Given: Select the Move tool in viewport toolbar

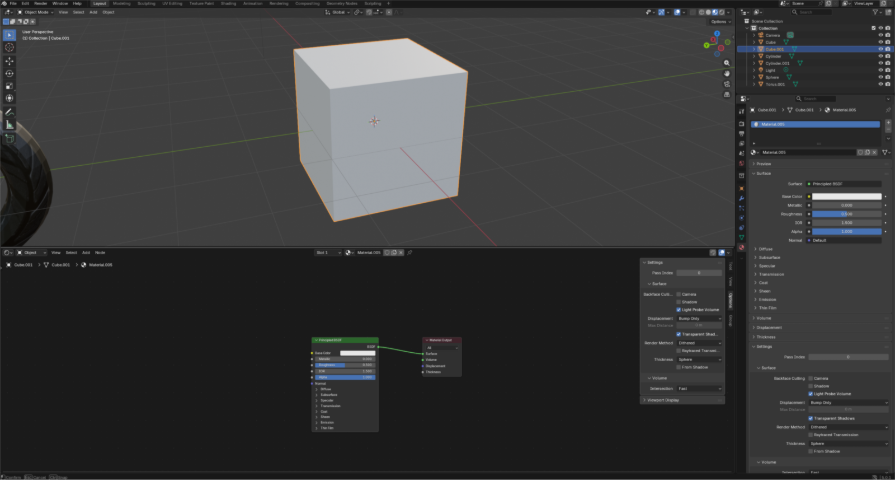Looking at the screenshot, I should [10, 60].
